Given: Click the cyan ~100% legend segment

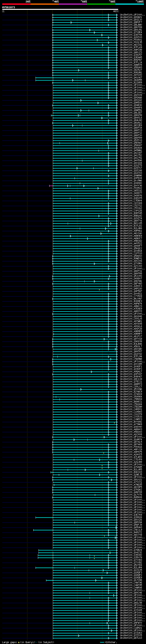Looking at the screenshot, I should [x=130, y=4].
